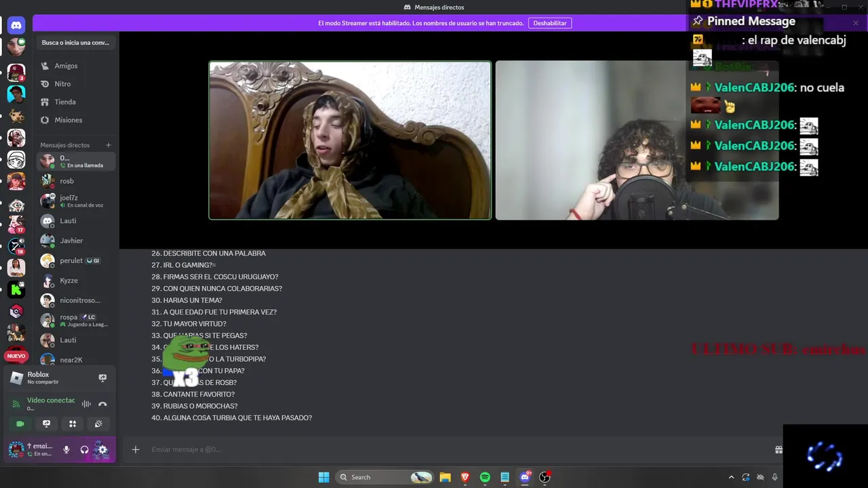868x488 pixels.
Task: Open the near2K direct message
Action: [75, 360]
